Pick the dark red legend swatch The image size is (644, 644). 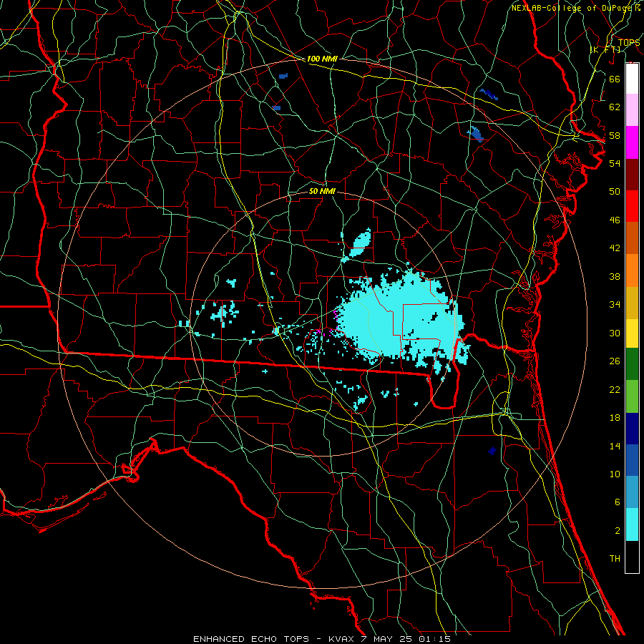[x=632, y=174]
